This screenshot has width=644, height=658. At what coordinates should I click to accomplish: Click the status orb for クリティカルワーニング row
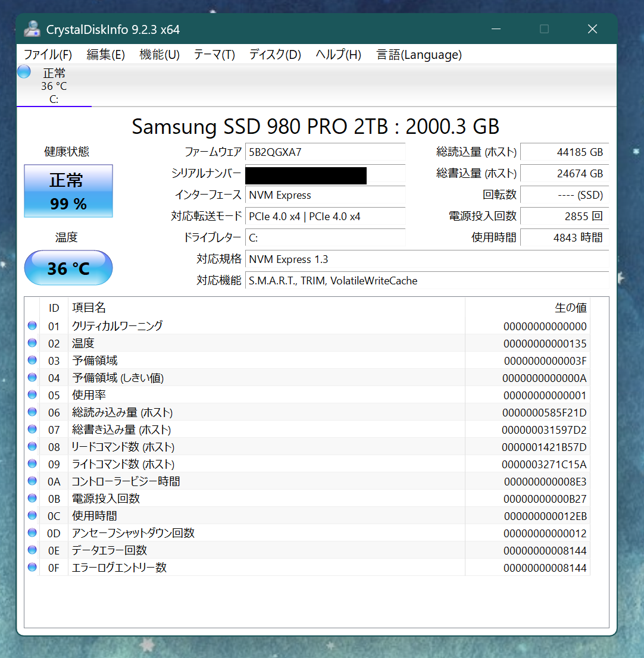pos(32,325)
